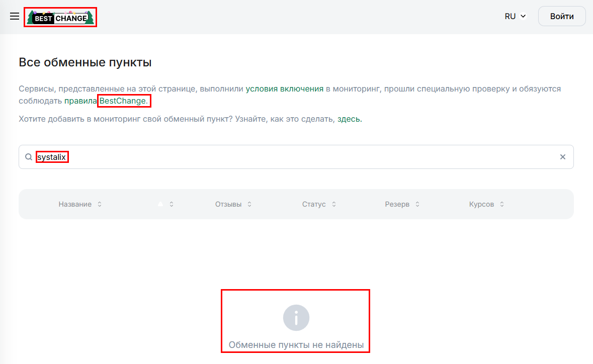The height and width of the screenshot is (364, 593).
Task: Expand sort options for Курсов column
Action: click(501, 204)
